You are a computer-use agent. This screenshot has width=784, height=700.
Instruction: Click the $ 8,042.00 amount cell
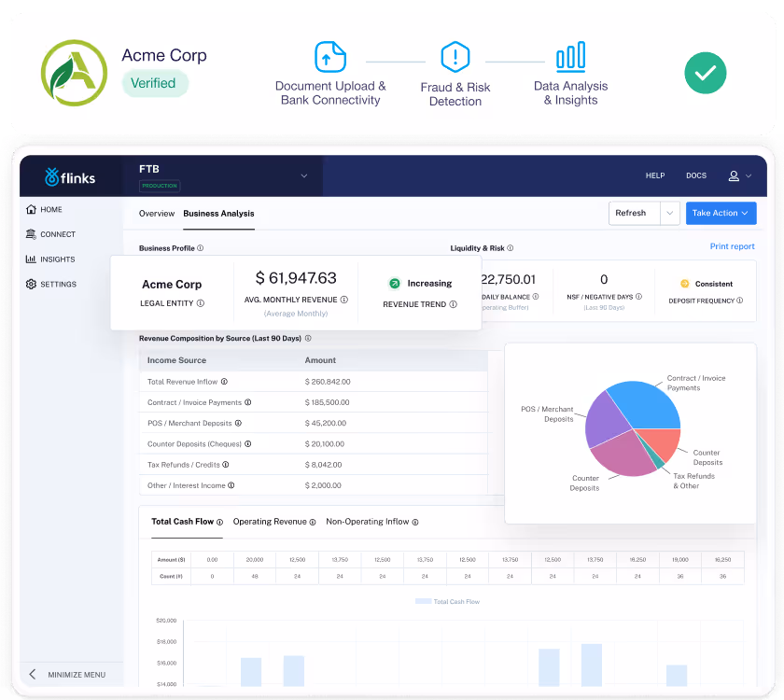[x=323, y=465]
